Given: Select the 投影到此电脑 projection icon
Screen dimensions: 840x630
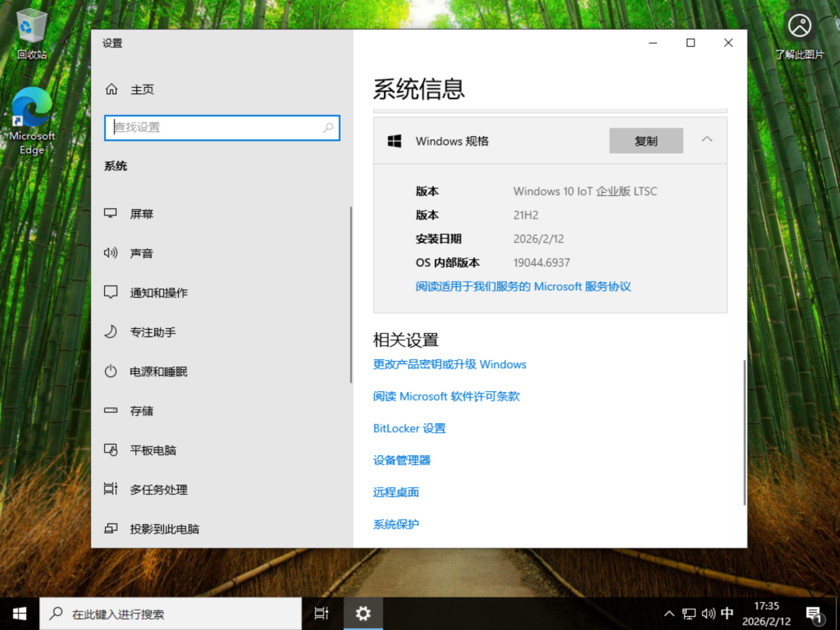Looking at the screenshot, I should [x=110, y=529].
